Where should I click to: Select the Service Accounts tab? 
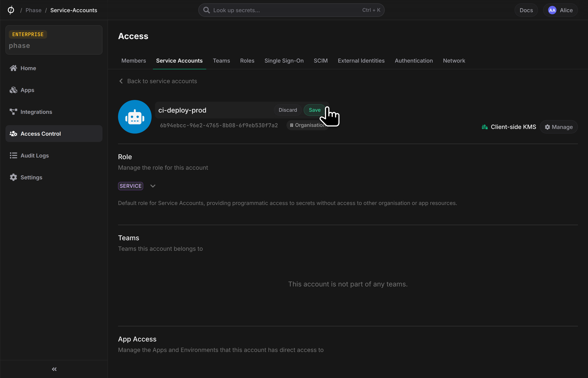coord(179,61)
